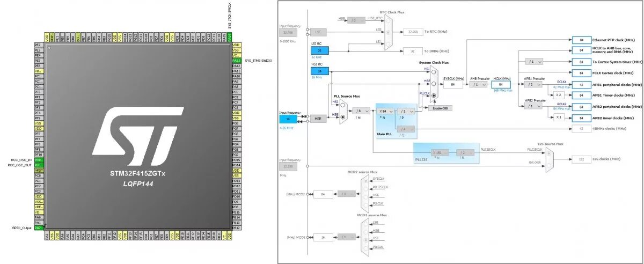Click the NRST pin on chip
Screen dimensions: 644x264
point(38,171)
